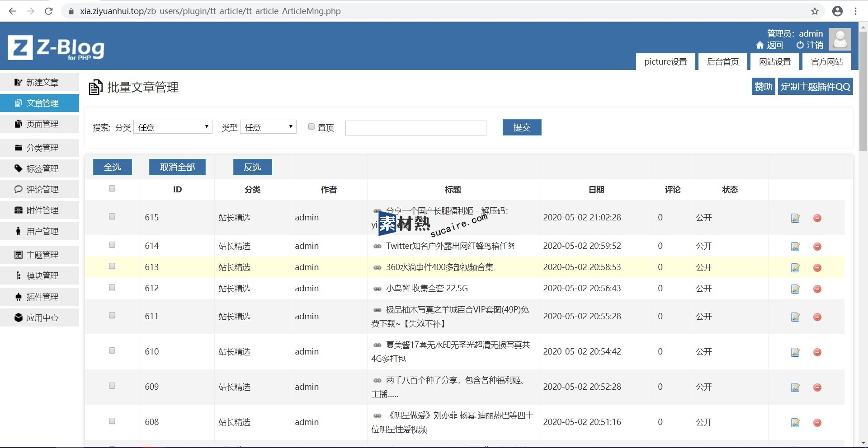Enable the 置顶 checkbox in search
The height and width of the screenshot is (448, 868).
pyautogui.click(x=311, y=127)
